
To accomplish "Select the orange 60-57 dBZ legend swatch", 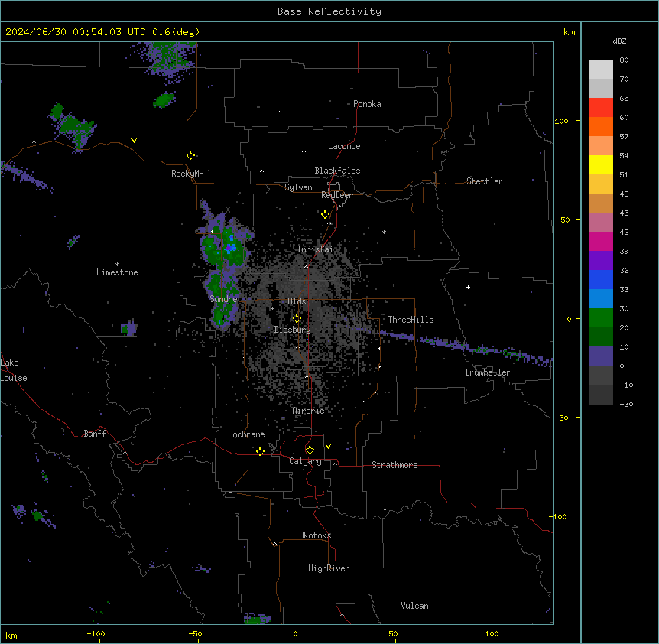I will 601,126.
